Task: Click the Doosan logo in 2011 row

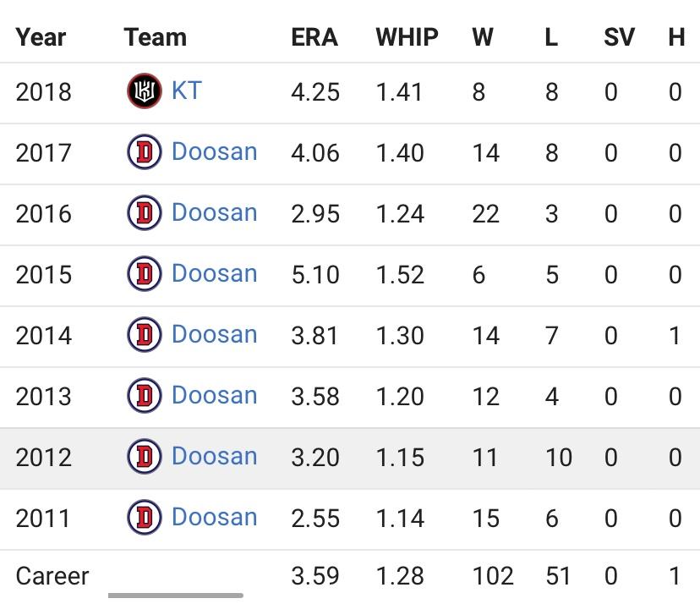Action: pyautogui.click(x=144, y=518)
